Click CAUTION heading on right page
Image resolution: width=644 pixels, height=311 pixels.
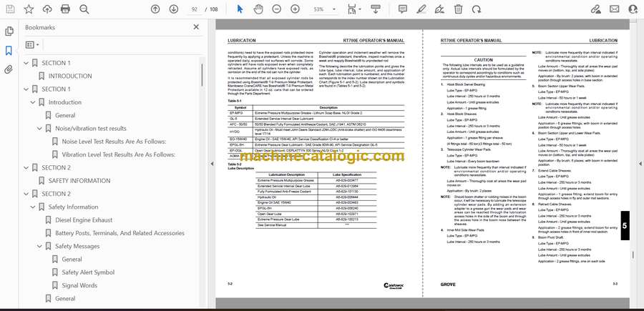[484, 60]
